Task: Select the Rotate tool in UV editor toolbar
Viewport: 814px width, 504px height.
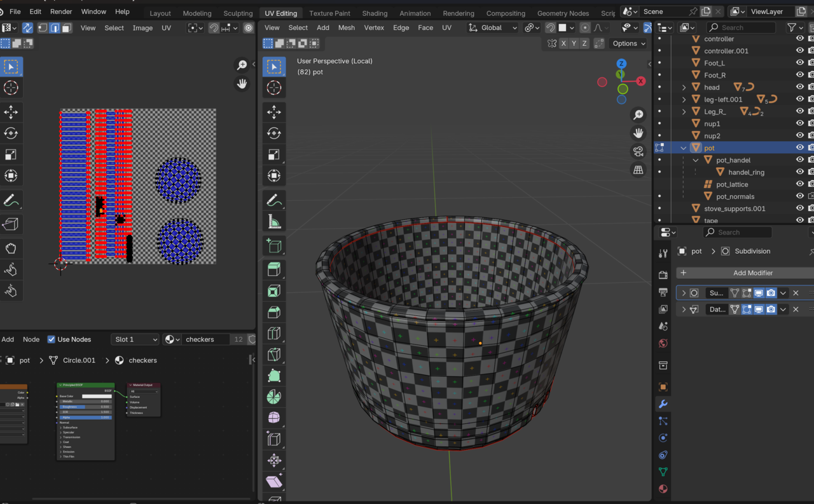Action: point(11,133)
